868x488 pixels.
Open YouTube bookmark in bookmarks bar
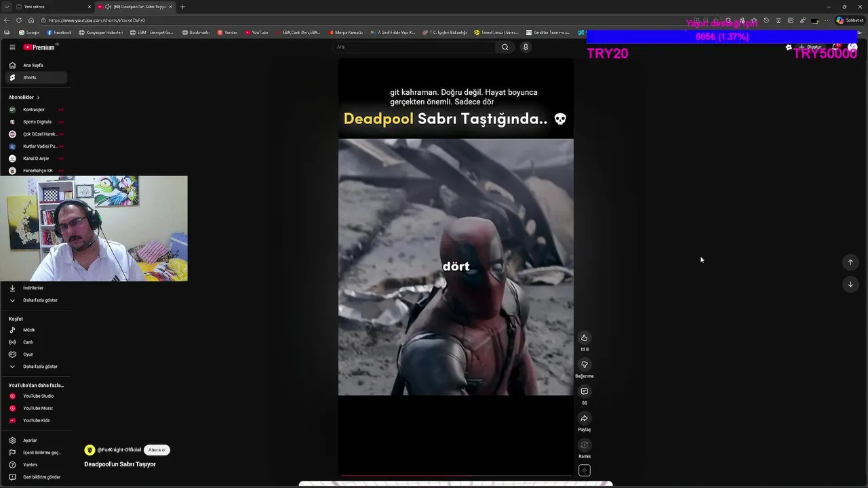pos(256,33)
